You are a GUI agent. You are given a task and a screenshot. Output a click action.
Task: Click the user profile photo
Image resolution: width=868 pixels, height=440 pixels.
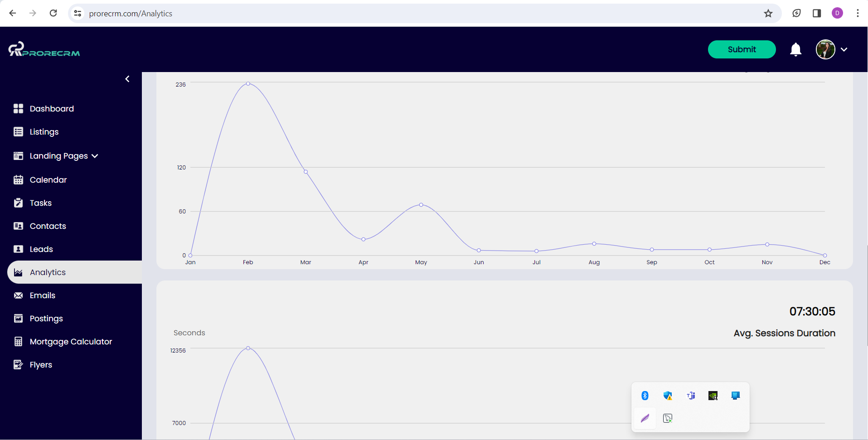point(825,49)
